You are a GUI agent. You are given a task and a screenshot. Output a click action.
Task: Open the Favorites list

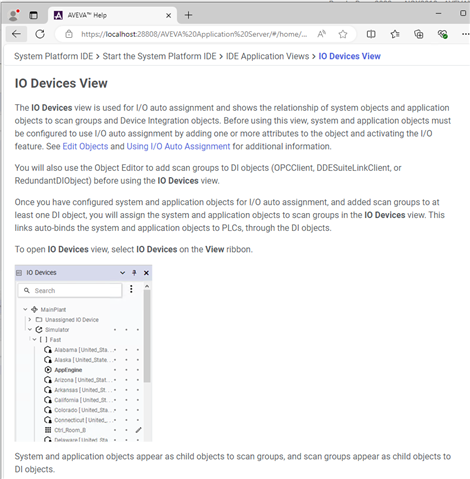click(x=395, y=34)
